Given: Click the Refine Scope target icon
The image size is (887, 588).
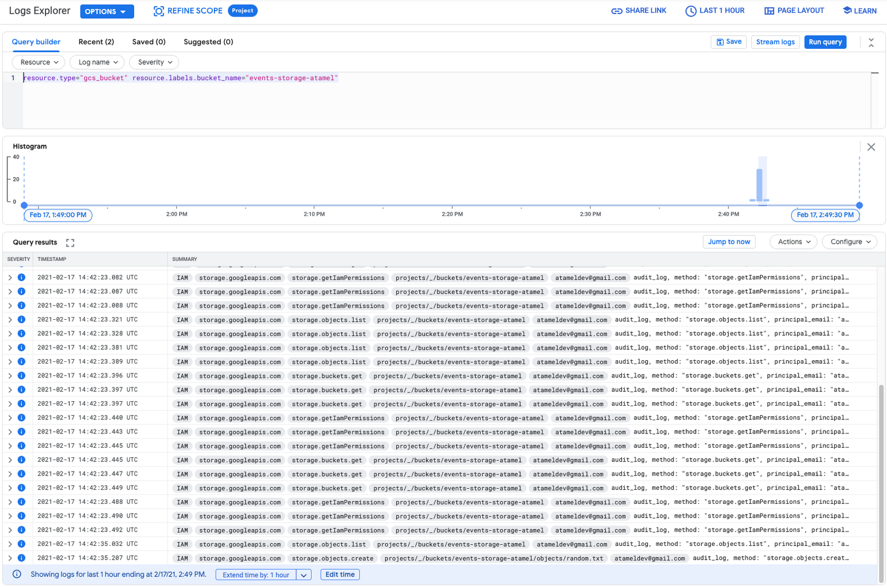Looking at the screenshot, I should [159, 11].
